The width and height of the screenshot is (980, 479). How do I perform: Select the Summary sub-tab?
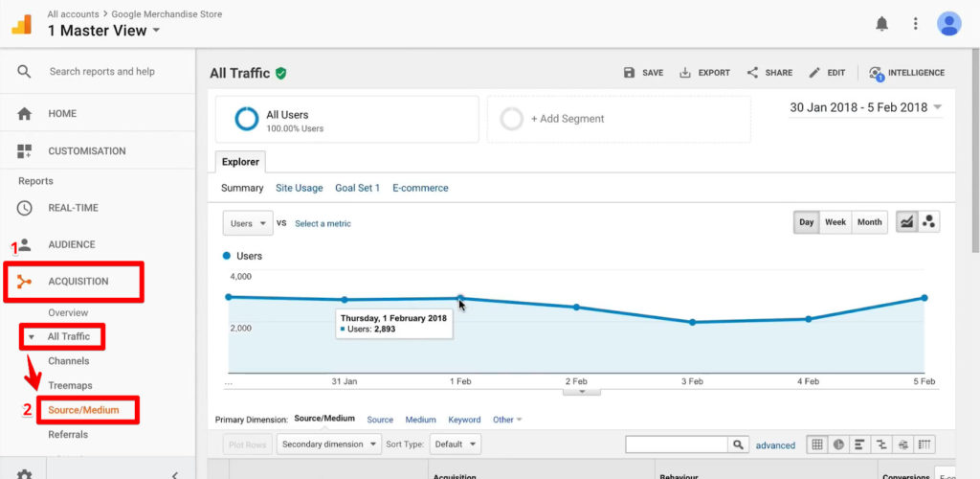tap(242, 188)
